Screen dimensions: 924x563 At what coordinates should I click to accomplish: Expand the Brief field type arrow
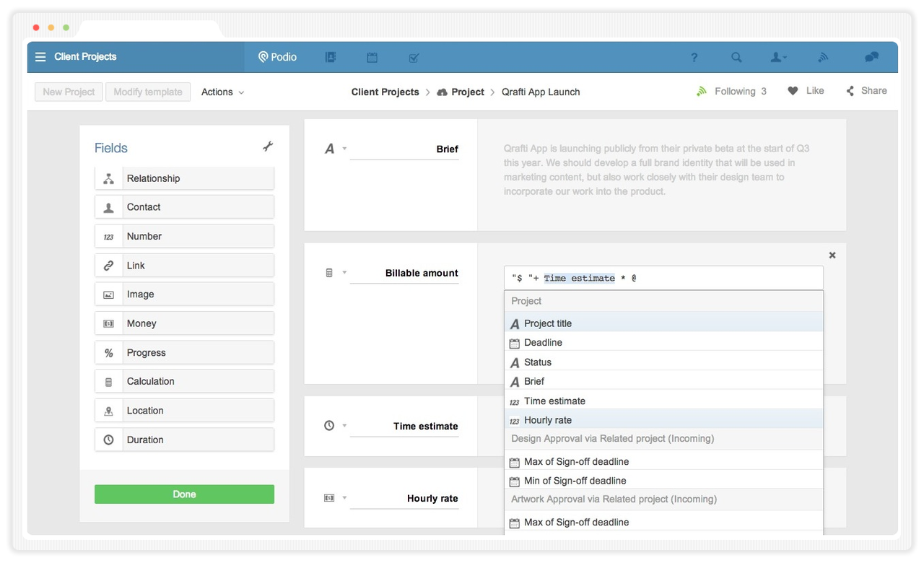point(344,149)
